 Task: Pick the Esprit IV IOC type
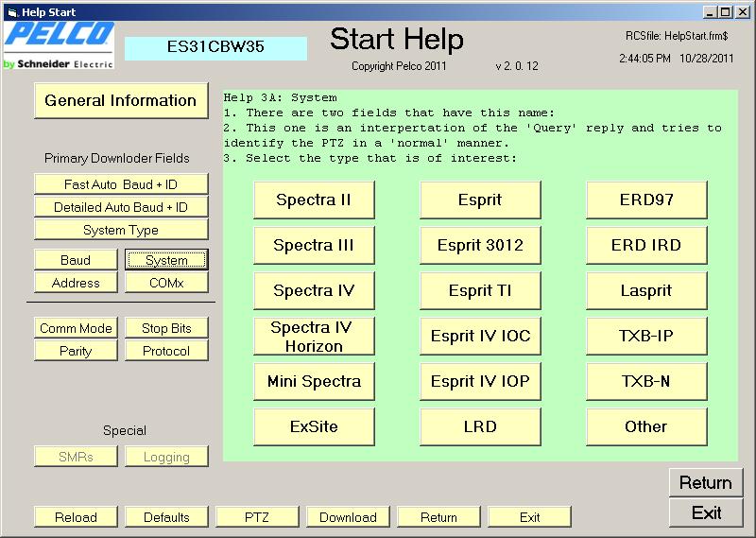(x=480, y=336)
